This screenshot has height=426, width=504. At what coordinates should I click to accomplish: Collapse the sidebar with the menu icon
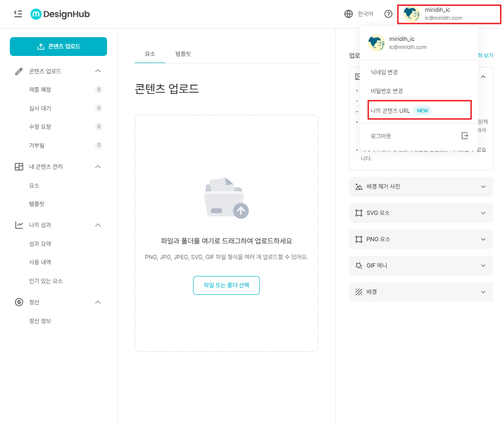(18, 14)
